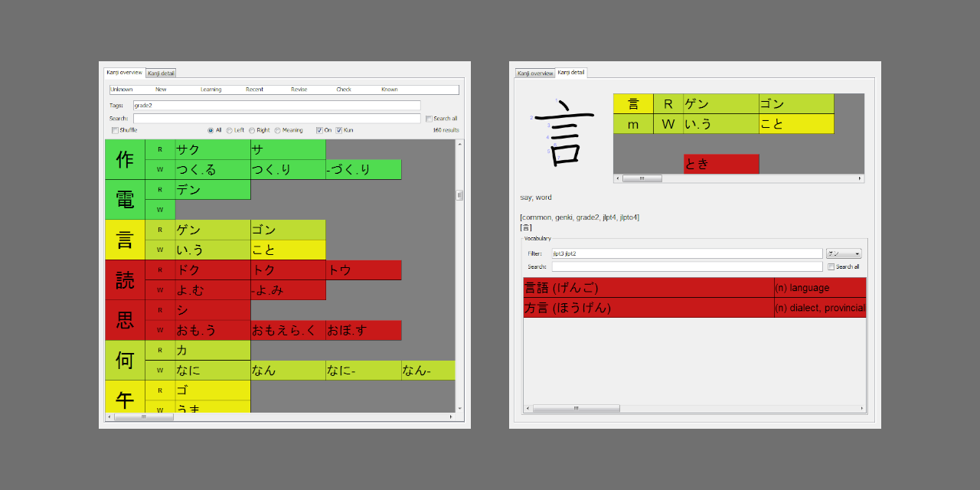Click the R cell next to kanji 午
Viewport: 980px width, 490px height.
click(160, 390)
